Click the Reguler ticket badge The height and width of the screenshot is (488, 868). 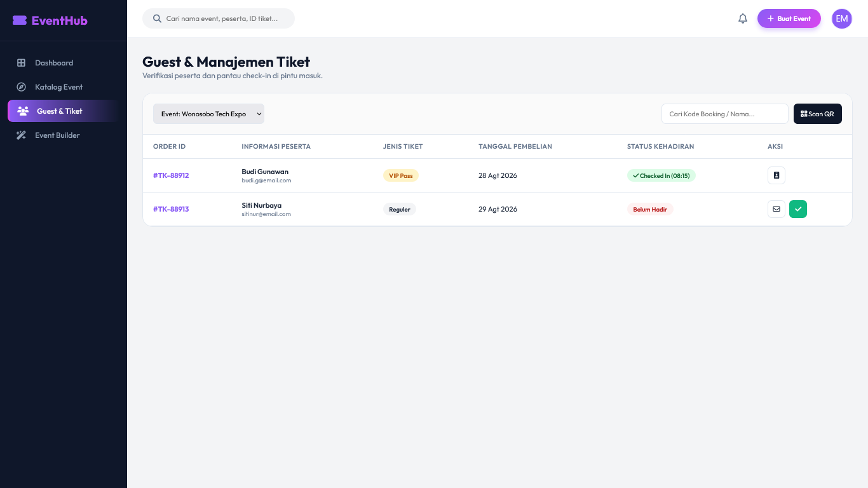pos(400,209)
